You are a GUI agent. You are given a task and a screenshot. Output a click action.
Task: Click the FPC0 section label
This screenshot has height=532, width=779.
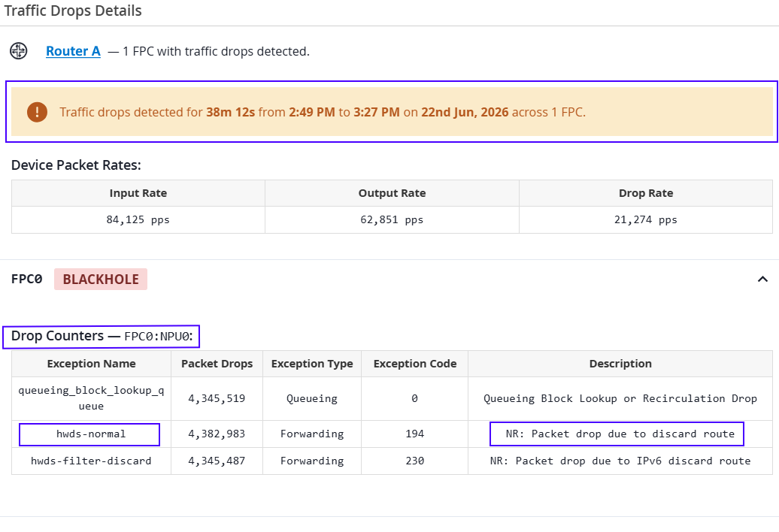27,279
